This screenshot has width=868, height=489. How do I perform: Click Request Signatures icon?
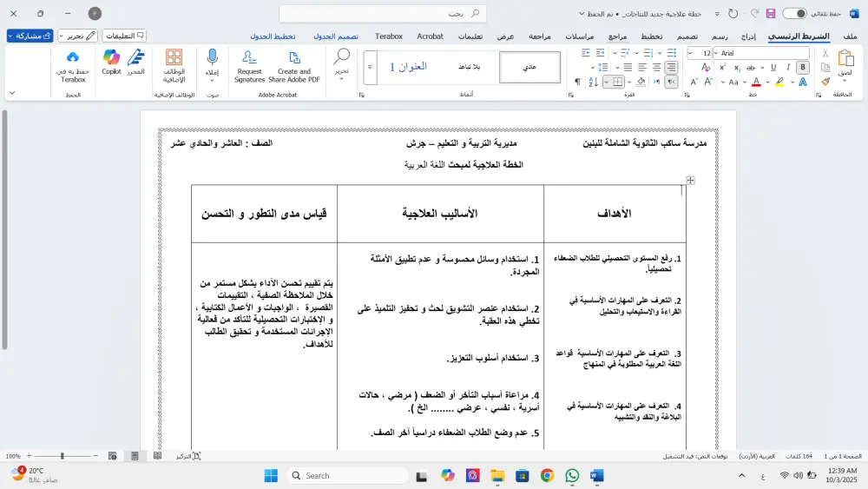coord(249,57)
